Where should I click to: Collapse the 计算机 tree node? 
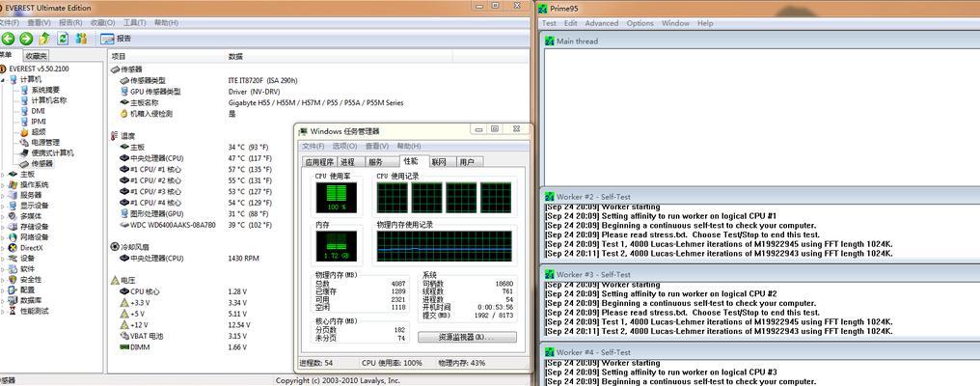(x=3, y=79)
